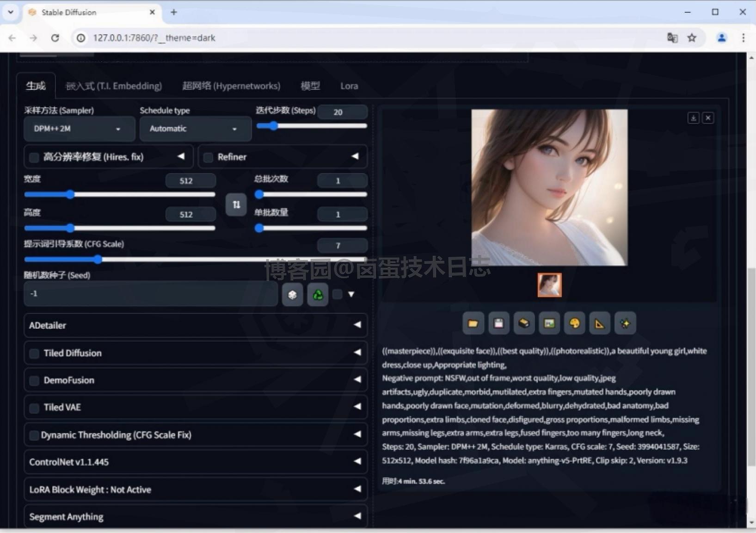Open the Sampler dropdown

(79, 129)
